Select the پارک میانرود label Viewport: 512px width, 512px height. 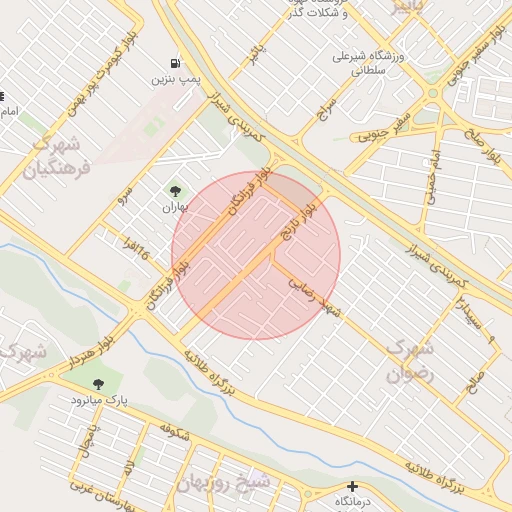(x=99, y=399)
